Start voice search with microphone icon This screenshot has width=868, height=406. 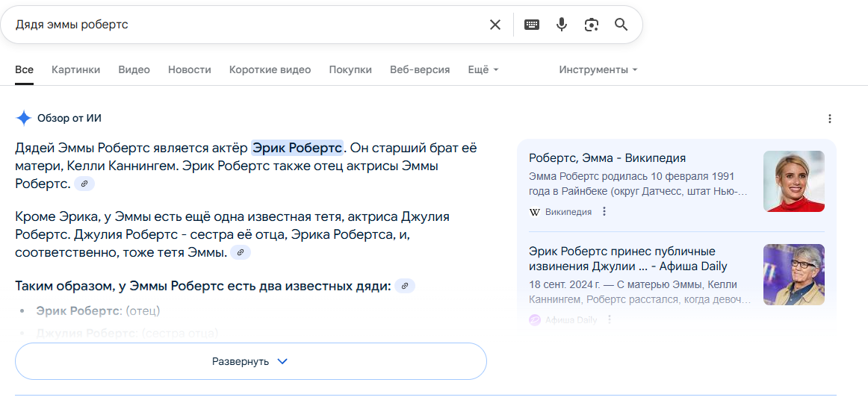(562, 25)
